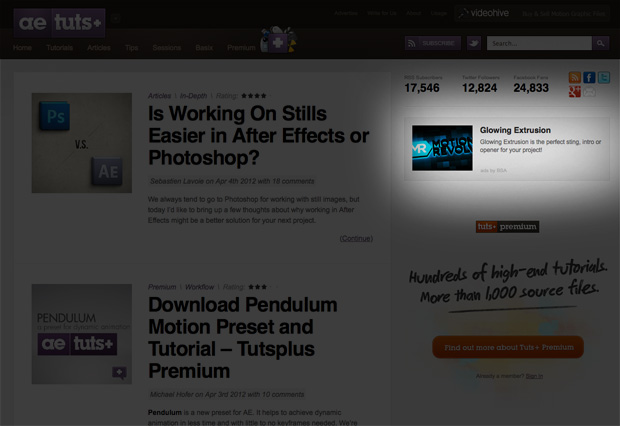Click the Twitter icon in sidebar
The image size is (620, 426).
coord(604,77)
